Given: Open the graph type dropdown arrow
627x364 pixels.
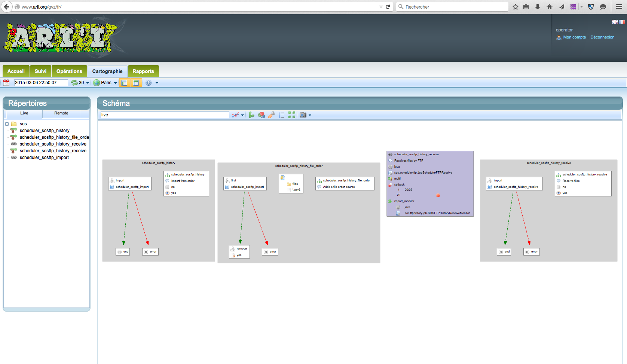Looking at the screenshot, I should (x=243, y=115).
